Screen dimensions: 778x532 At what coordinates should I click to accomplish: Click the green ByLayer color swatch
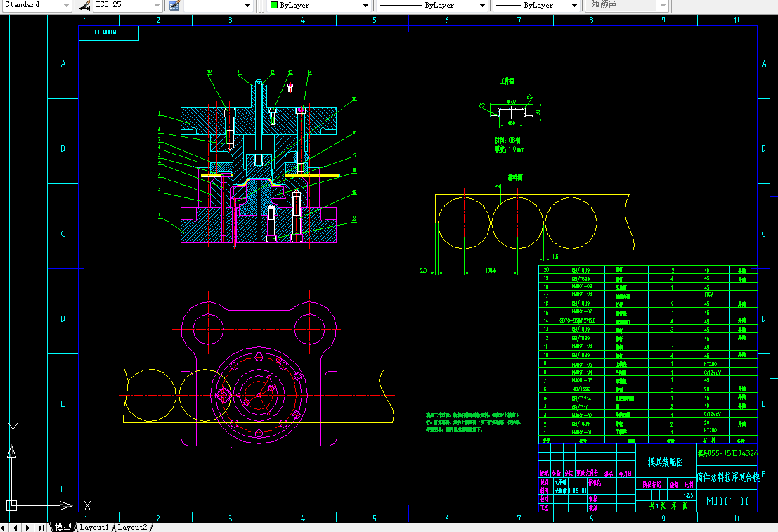point(274,5)
